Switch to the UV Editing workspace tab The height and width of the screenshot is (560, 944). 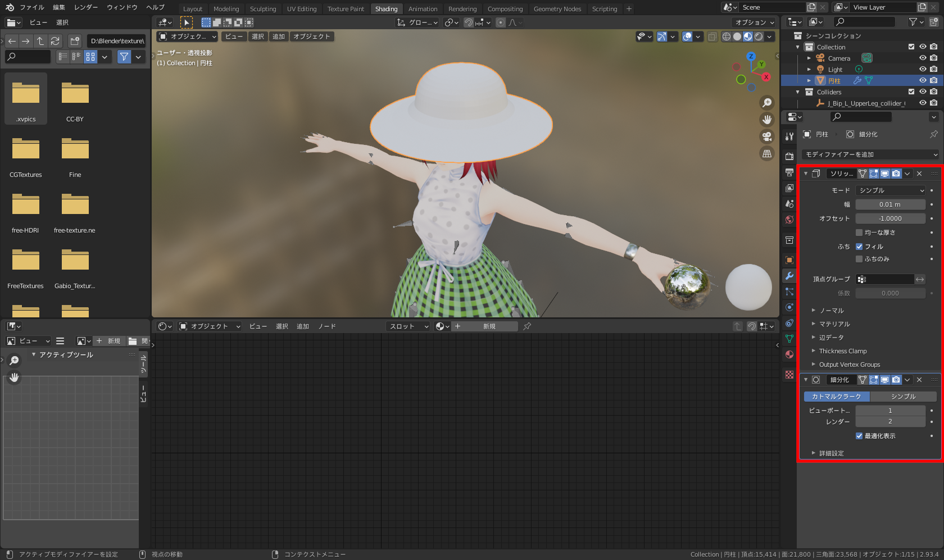click(302, 9)
